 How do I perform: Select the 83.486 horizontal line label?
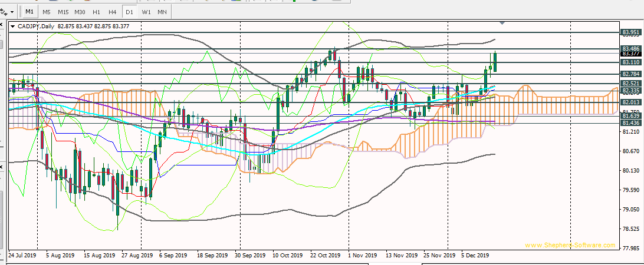[x=630, y=48]
